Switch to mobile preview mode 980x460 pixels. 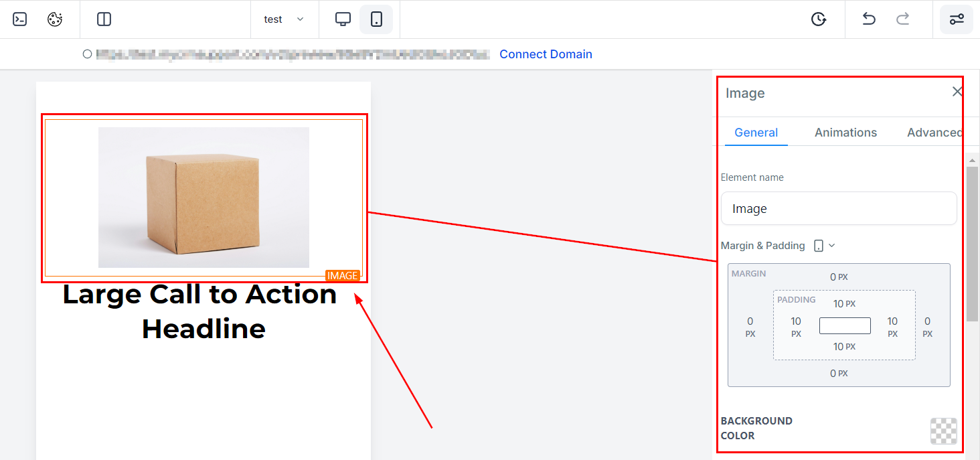(376, 19)
